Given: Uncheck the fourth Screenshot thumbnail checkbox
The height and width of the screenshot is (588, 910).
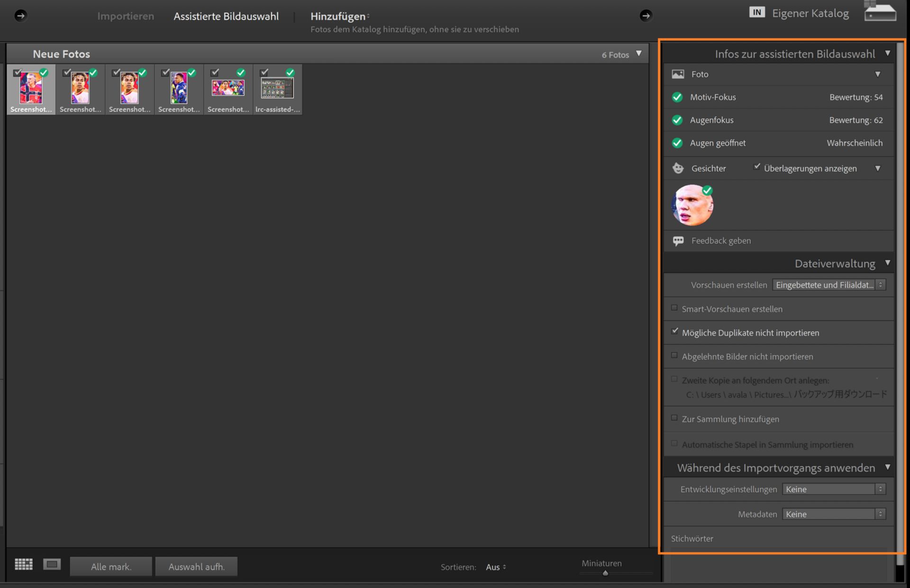Looking at the screenshot, I should pos(165,72).
